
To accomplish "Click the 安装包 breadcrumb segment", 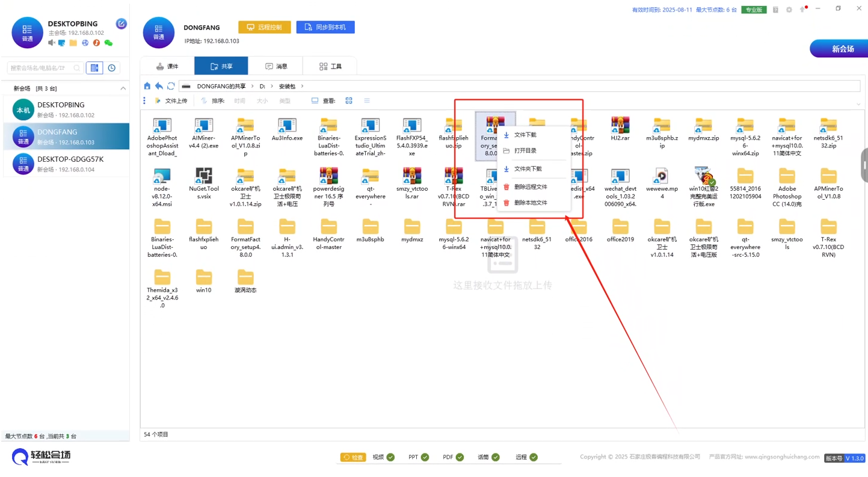I will [x=287, y=87].
